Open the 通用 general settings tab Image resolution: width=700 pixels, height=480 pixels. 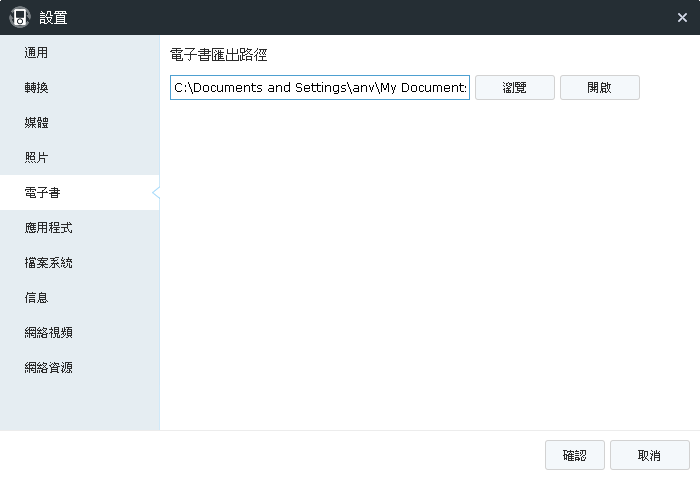pyautogui.click(x=36, y=53)
